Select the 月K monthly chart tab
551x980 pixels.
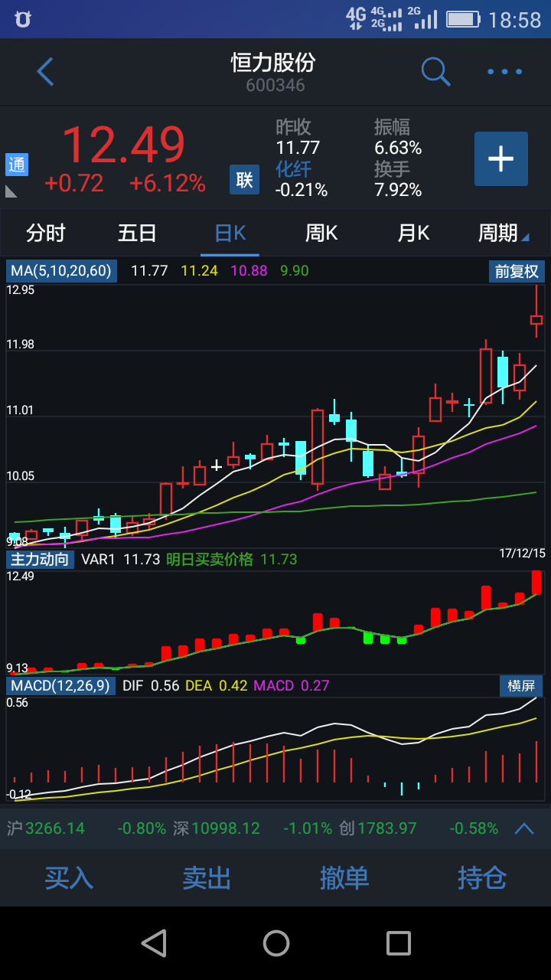413,233
